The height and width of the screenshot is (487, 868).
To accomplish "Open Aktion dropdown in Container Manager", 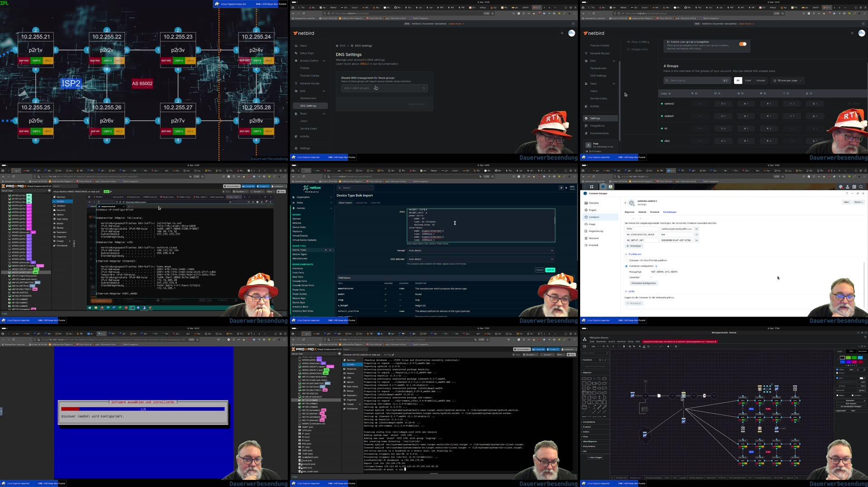I will pos(858,202).
